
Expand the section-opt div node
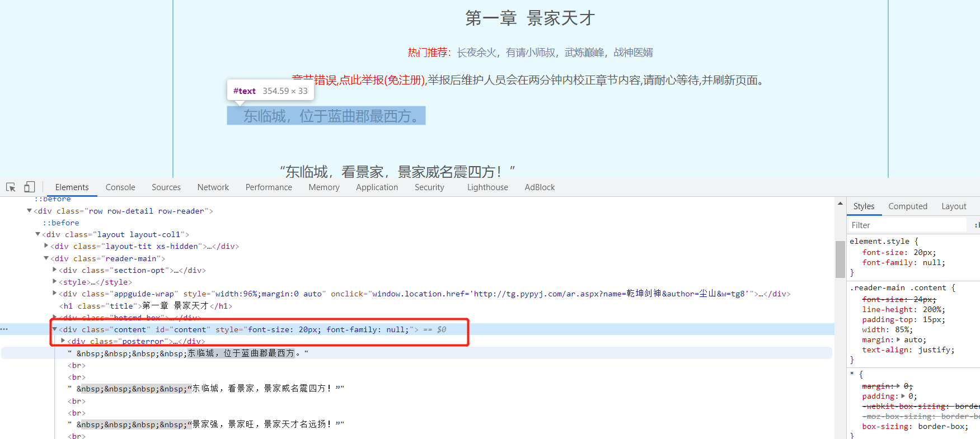(x=55, y=270)
